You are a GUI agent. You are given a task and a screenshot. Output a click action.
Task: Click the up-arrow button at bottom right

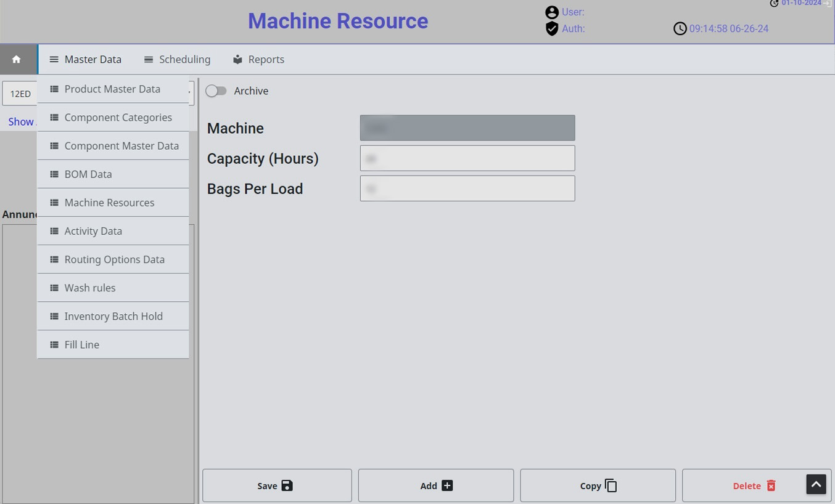[x=816, y=484]
